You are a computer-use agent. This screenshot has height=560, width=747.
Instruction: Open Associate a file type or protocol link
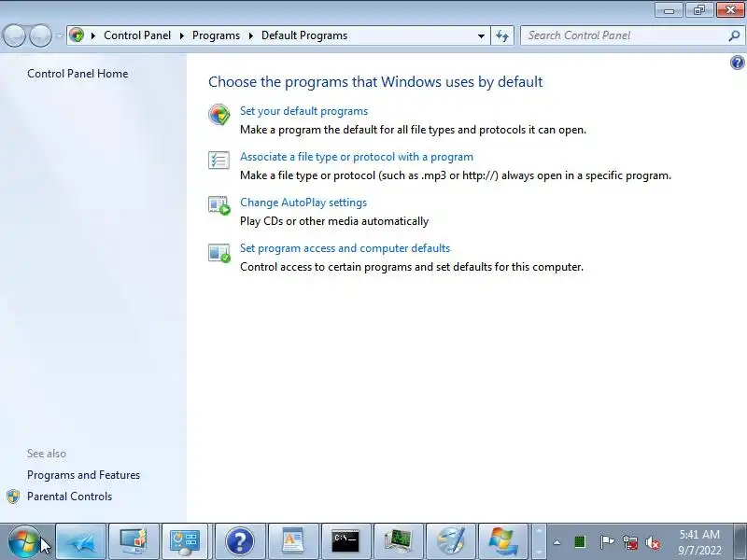point(357,157)
